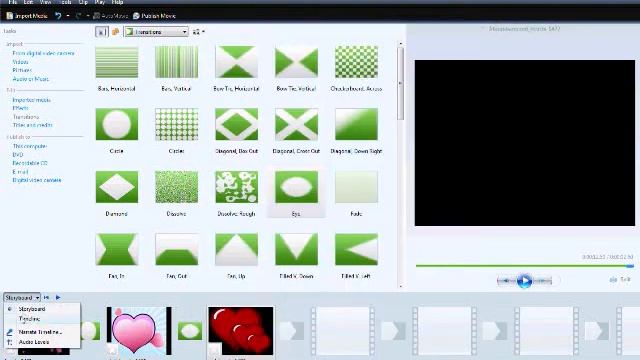The height and width of the screenshot is (360, 640).
Task: Select the Circles (multiple dots) transition
Action: click(176, 124)
